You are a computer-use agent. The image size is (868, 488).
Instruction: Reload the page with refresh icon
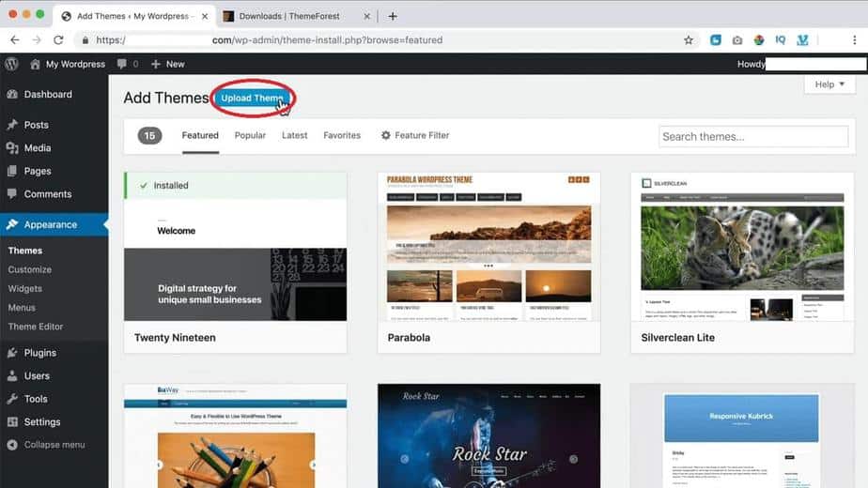[x=58, y=39]
